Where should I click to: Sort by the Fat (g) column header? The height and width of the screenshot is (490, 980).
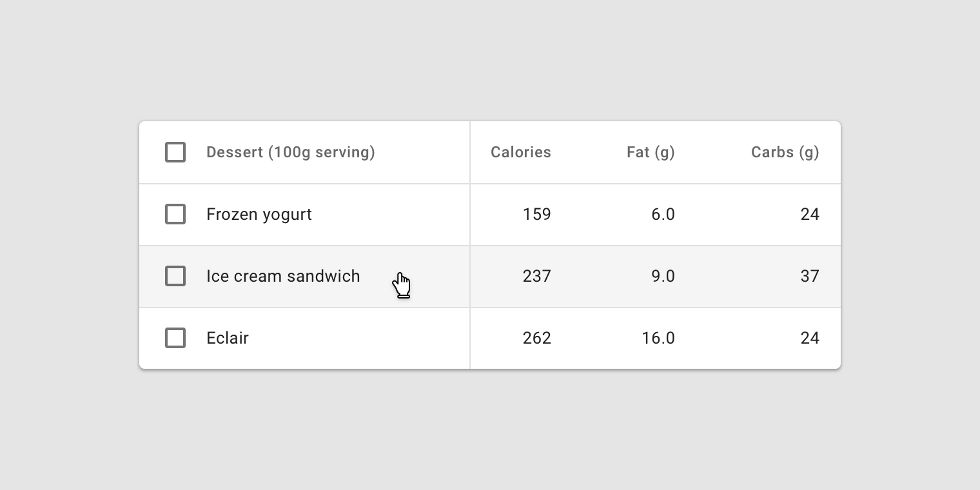coord(651,152)
